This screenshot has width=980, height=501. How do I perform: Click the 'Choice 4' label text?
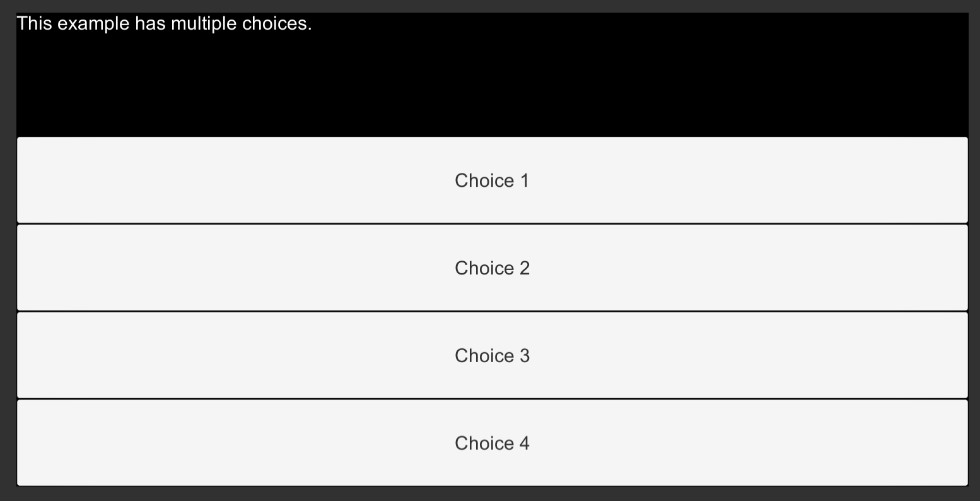[492, 443]
